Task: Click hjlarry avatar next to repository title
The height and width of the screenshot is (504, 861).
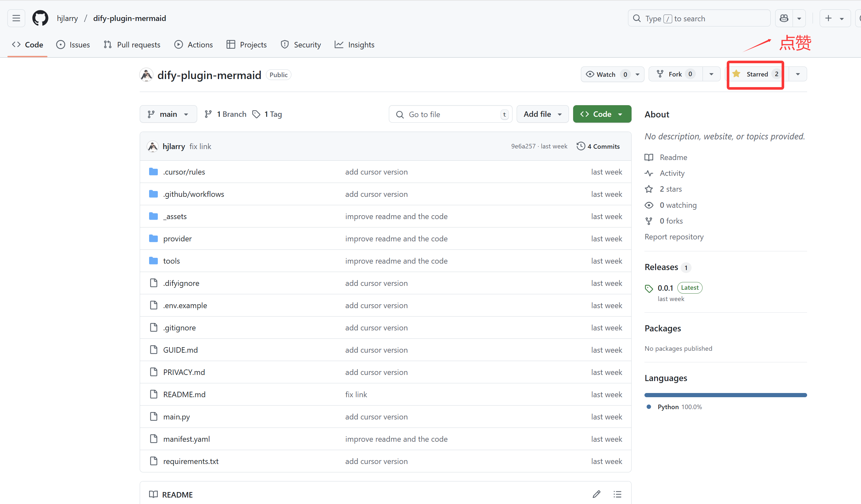Action: (147, 75)
